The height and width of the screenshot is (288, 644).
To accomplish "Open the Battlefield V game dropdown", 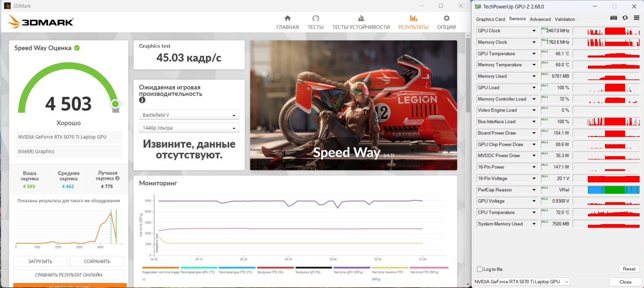I will pyautogui.click(x=189, y=115).
